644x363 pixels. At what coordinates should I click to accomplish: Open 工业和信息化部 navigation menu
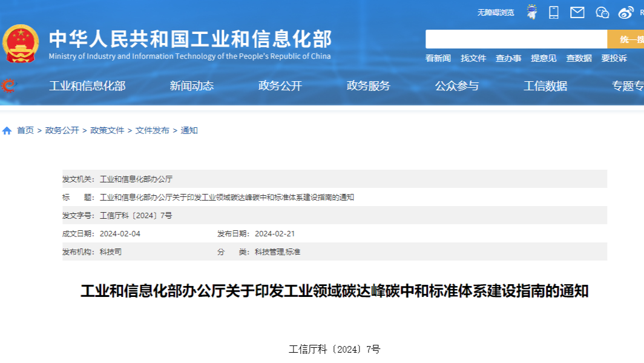point(87,86)
